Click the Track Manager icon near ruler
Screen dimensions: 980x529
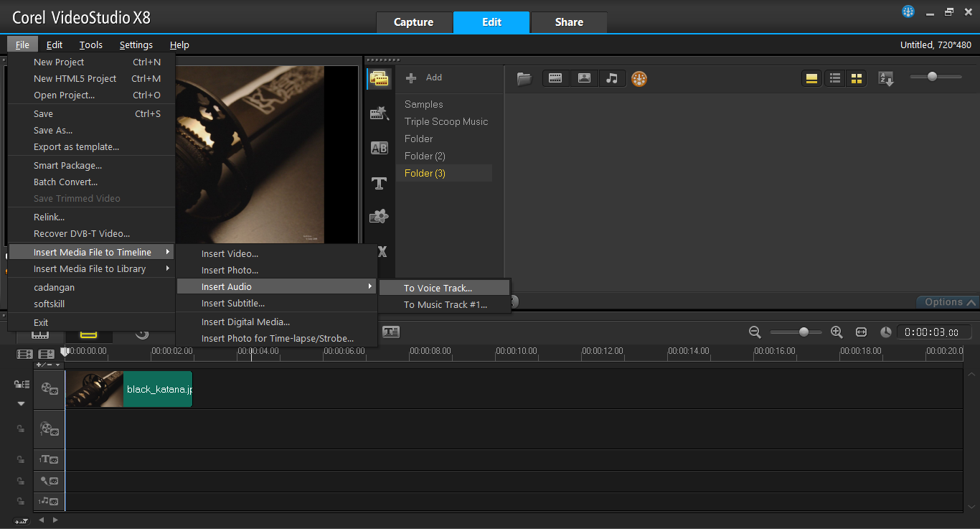point(47,355)
